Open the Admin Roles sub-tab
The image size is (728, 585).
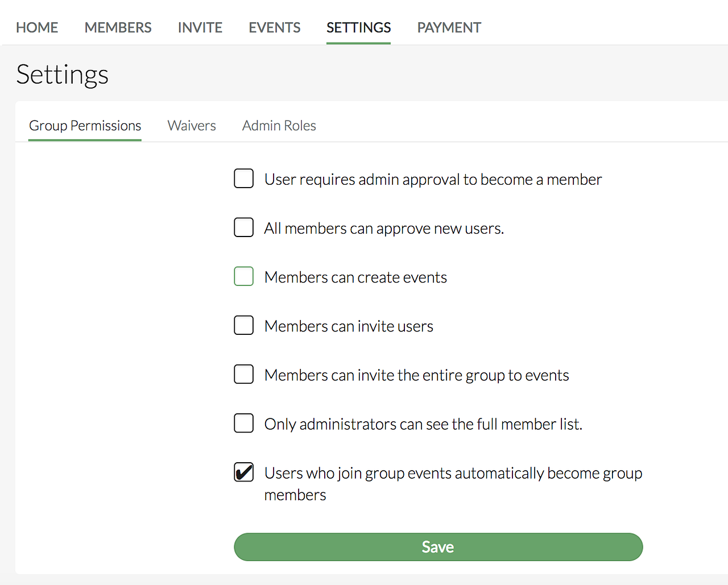point(279,126)
